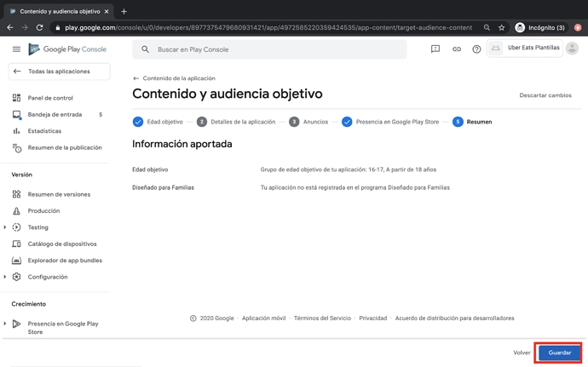Click Descartar cambios
The height and width of the screenshot is (367, 588).
pos(545,95)
